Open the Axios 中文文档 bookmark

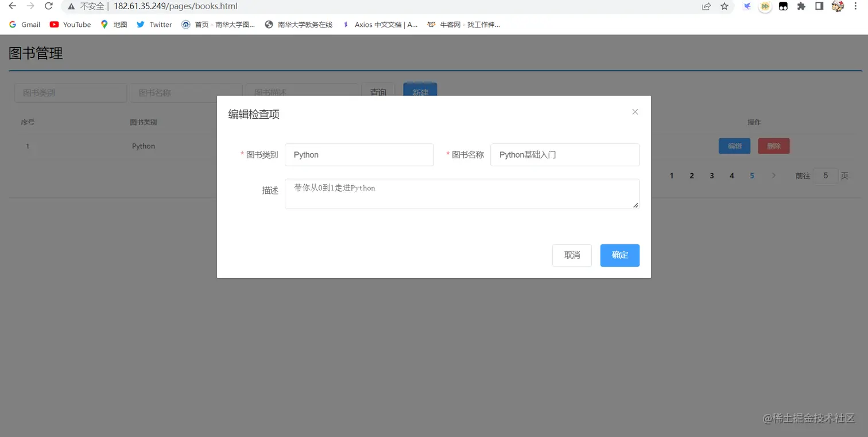[x=379, y=25]
